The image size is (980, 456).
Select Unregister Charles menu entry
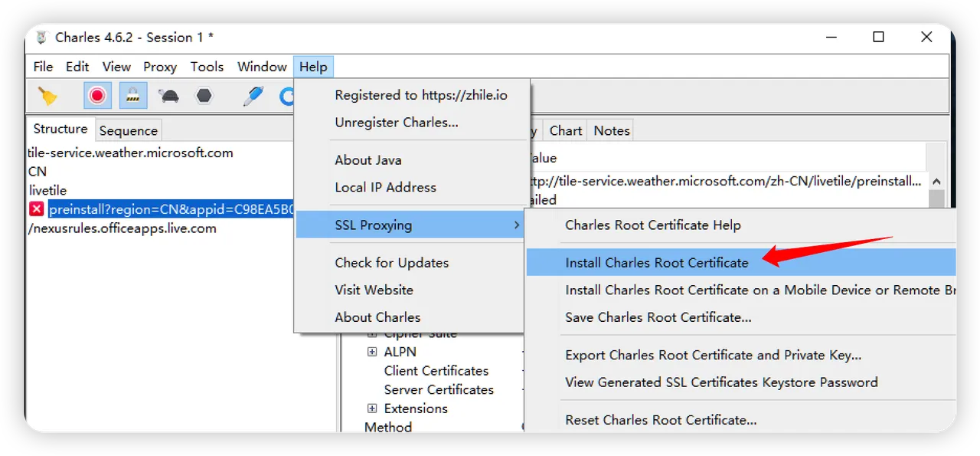397,122
